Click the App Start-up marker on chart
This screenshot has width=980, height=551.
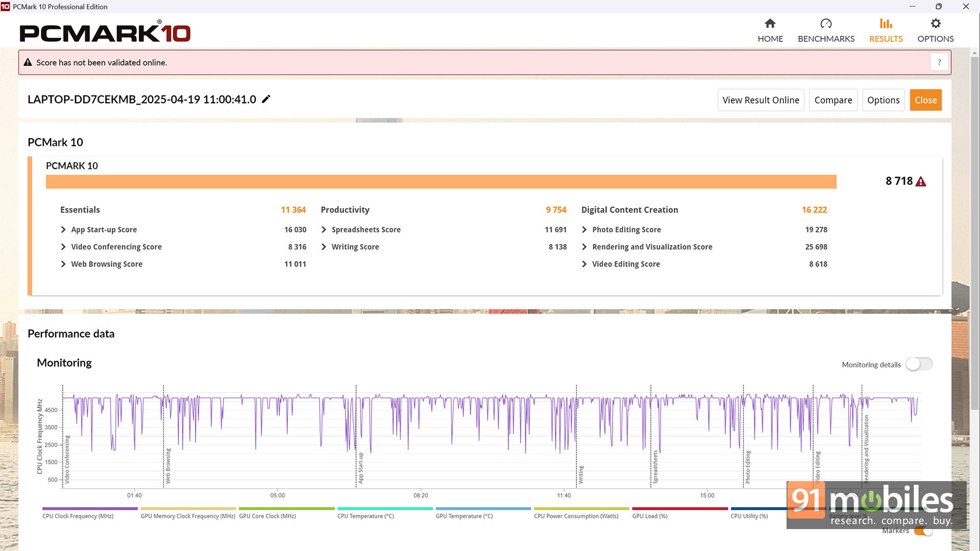(360, 468)
